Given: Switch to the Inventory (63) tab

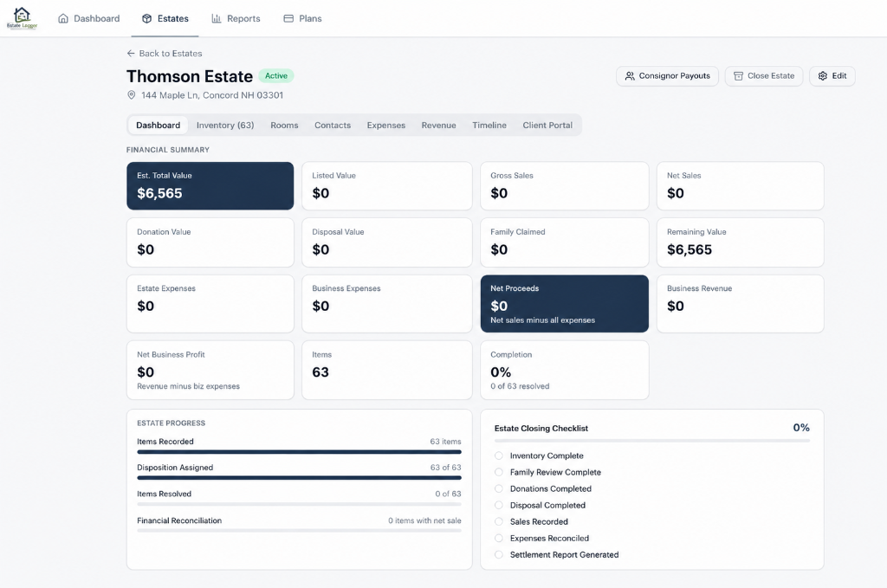Looking at the screenshot, I should click(225, 125).
